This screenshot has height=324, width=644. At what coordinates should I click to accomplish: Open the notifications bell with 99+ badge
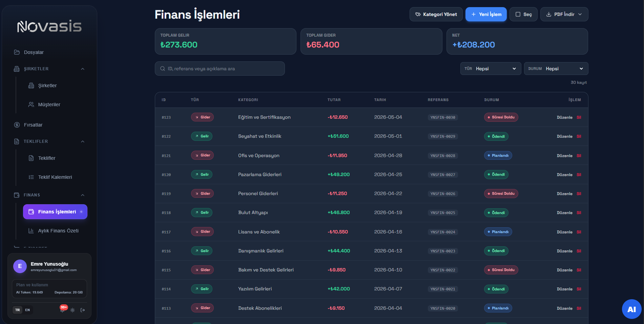[x=62, y=310]
